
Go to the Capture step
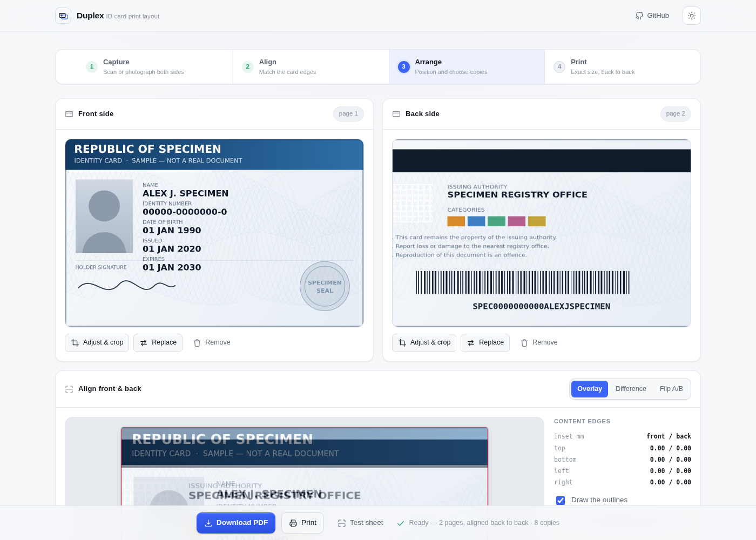(x=144, y=67)
